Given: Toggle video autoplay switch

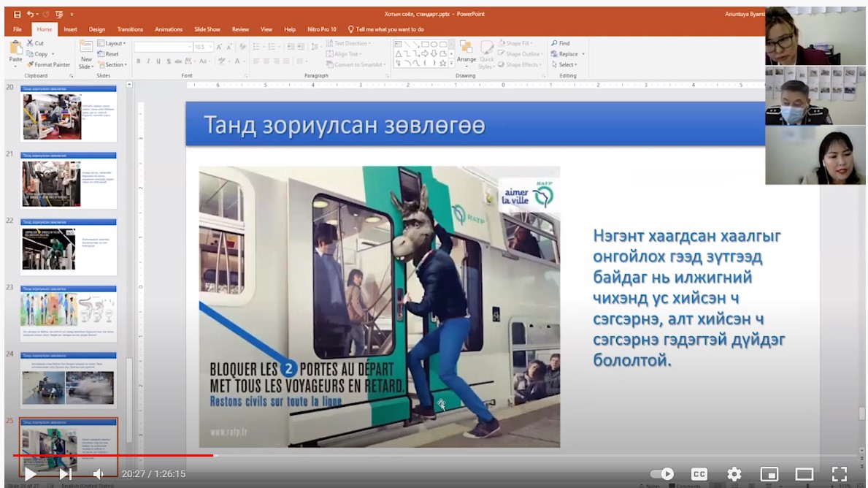Looking at the screenshot, I should 662,474.
